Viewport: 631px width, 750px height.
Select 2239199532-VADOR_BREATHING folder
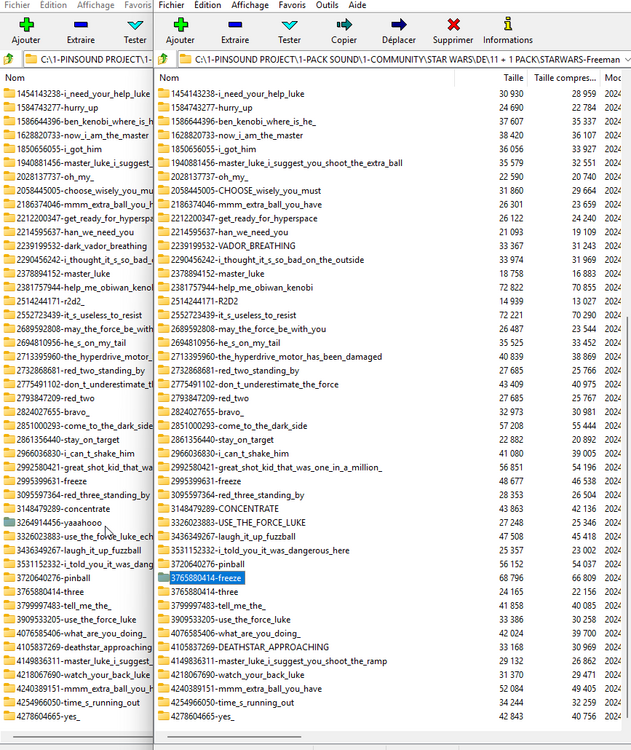tap(233, 246)
